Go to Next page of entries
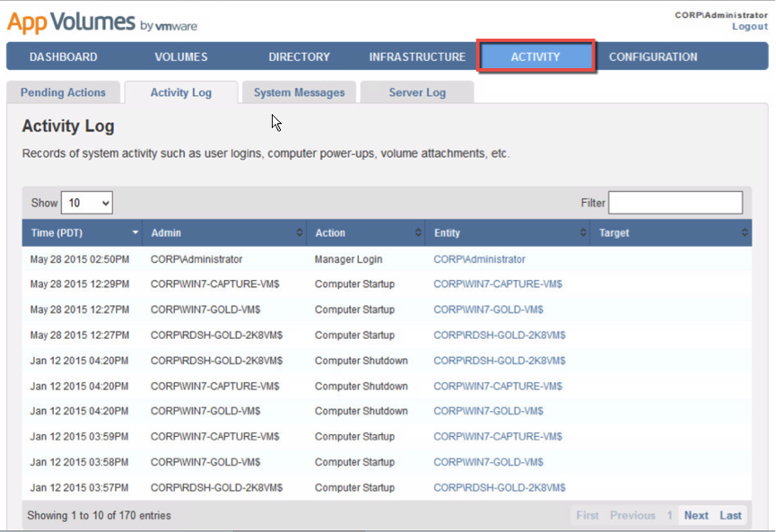 696,516
